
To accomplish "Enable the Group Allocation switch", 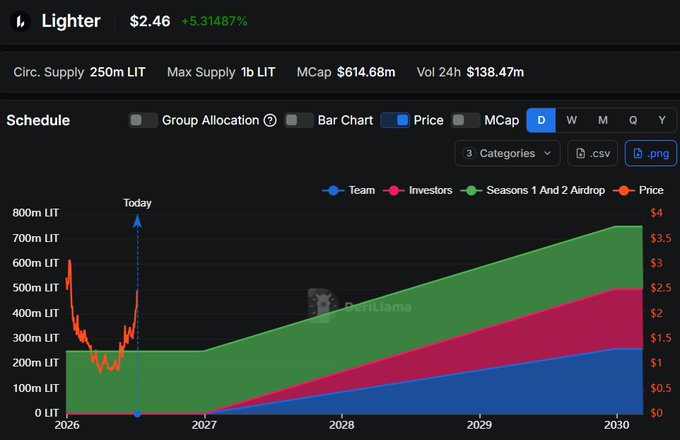I will tap(143, 120).
